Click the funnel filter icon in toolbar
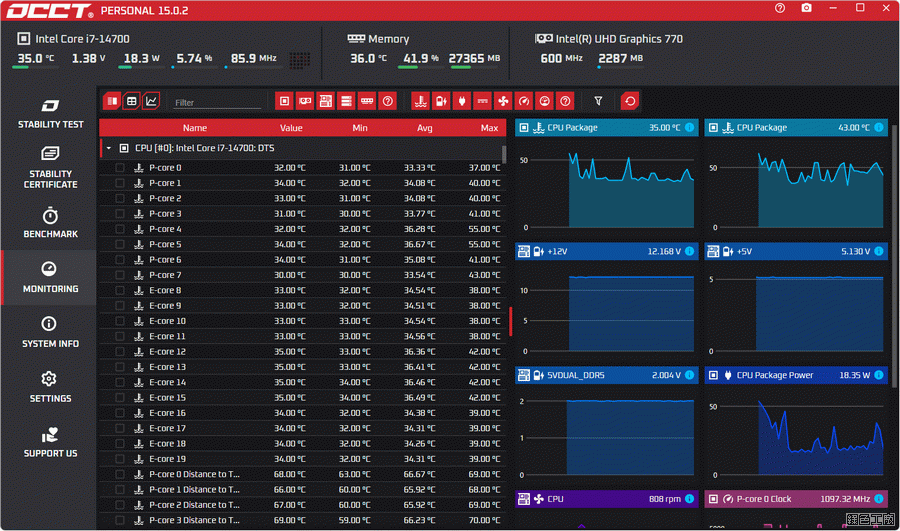This screenshot has height=531, width=900. click(x=598, y=101)
